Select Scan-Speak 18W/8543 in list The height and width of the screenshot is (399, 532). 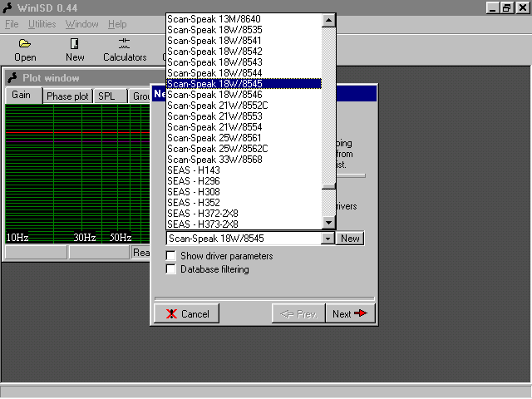[244, 62]
